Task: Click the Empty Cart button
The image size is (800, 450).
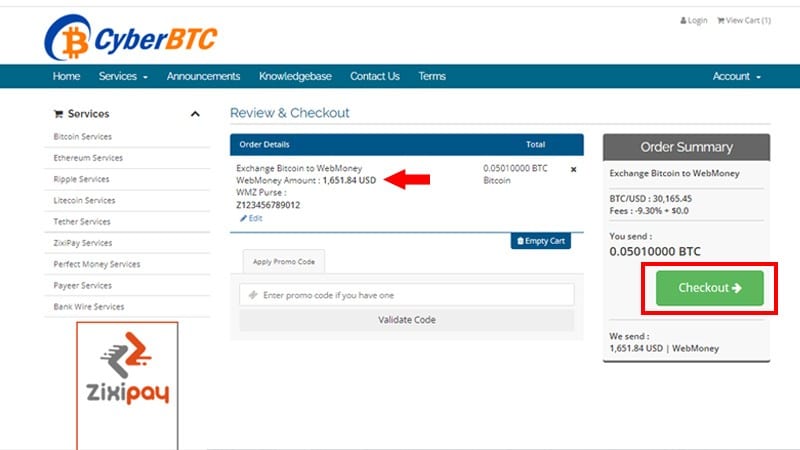Action: point(541,241)
